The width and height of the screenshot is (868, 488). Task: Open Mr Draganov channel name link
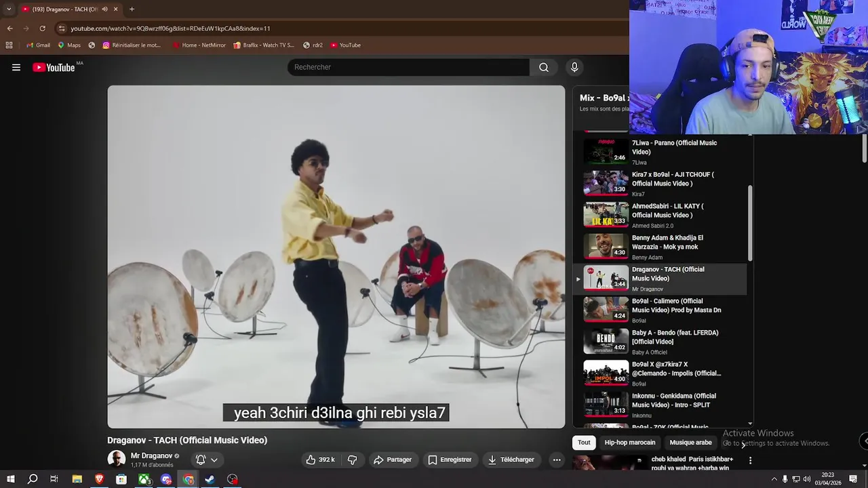click(151, 455)
